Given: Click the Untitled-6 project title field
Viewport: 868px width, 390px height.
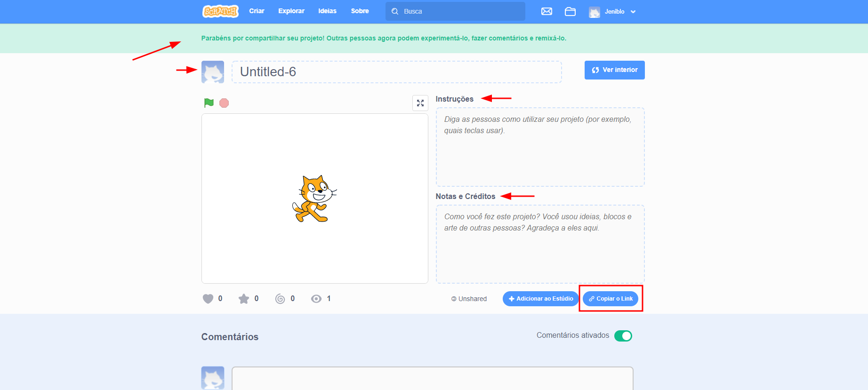Looking at the screenshot, I should coord(397,72).
